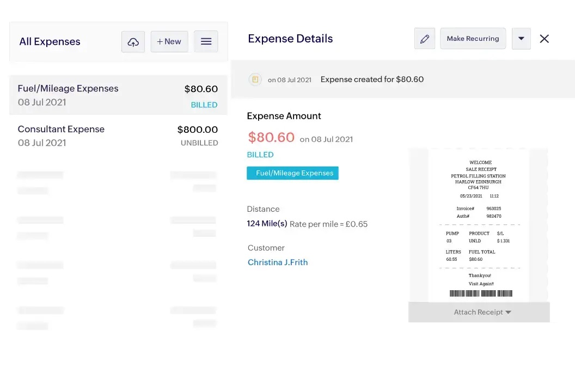575x392 pixels.
Task: Select the Fuel/Mileage Expenses category tag
Action: (292, 173)
